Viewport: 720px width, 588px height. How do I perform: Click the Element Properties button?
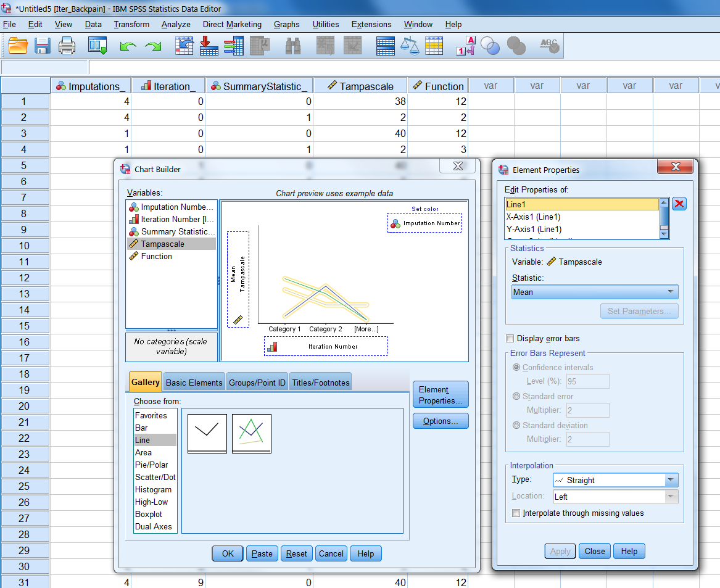click(x=441, y=395)
